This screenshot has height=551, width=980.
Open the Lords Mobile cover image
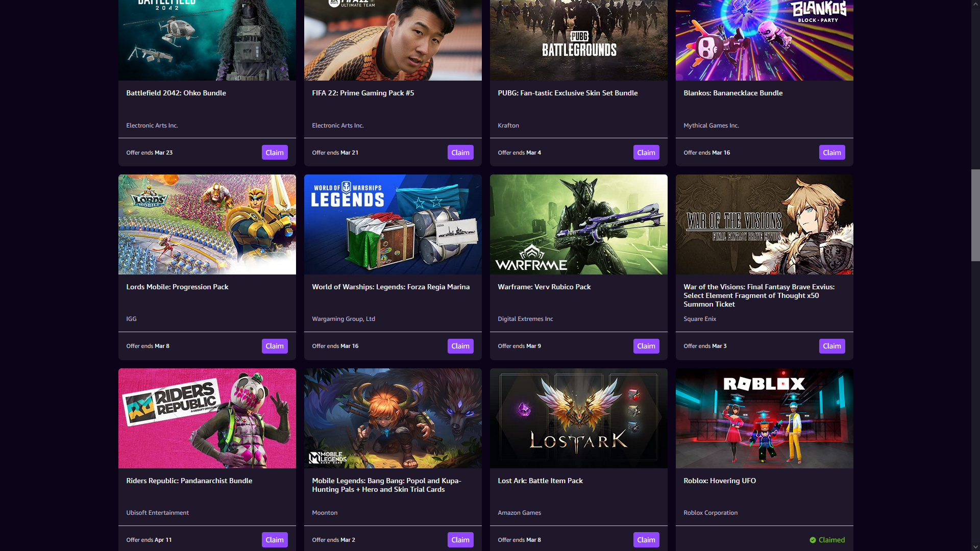click(207, 224)
